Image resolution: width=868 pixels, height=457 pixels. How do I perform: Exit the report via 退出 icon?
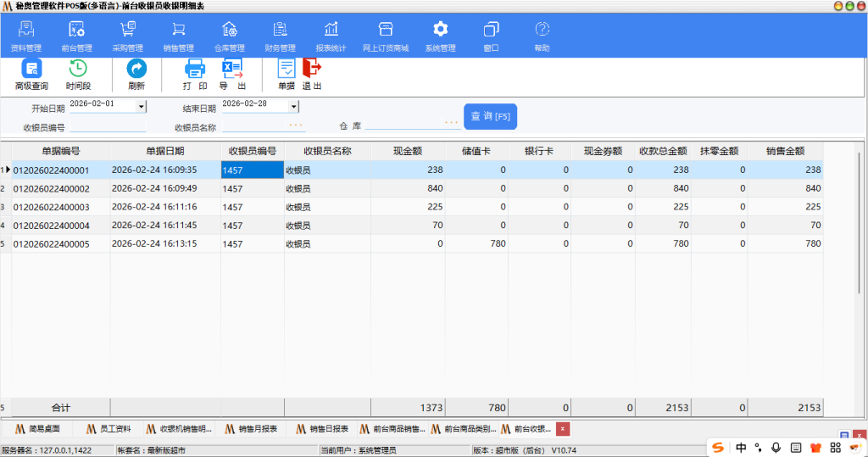312,74
